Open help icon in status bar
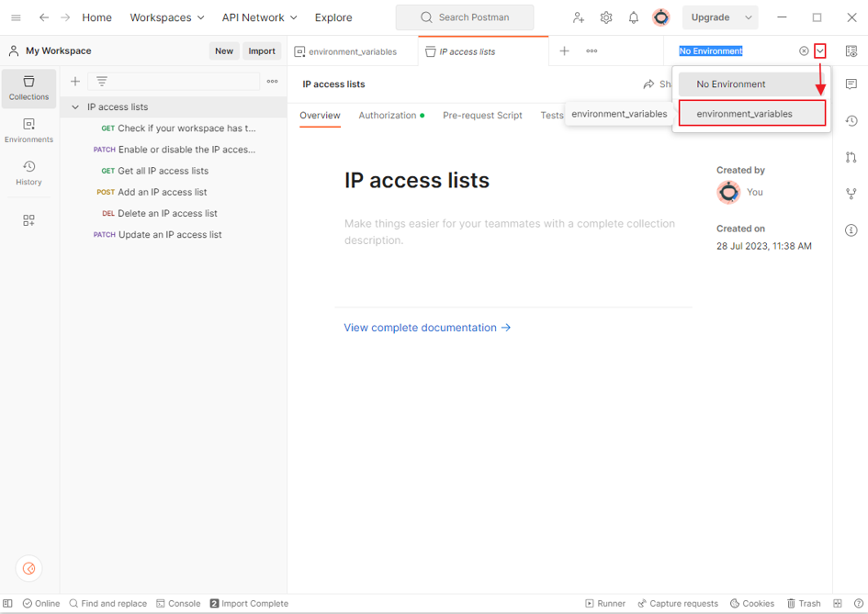This screenshot has height=614, width=868. (859, 604)
